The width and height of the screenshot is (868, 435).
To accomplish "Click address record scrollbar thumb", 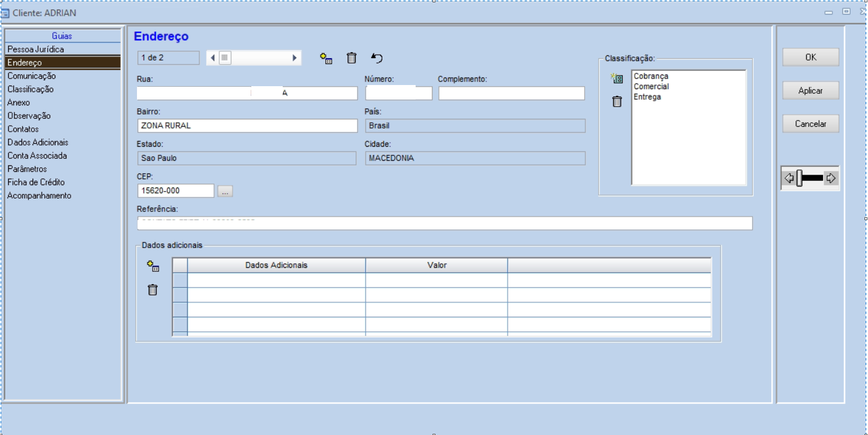I will 225,58.
